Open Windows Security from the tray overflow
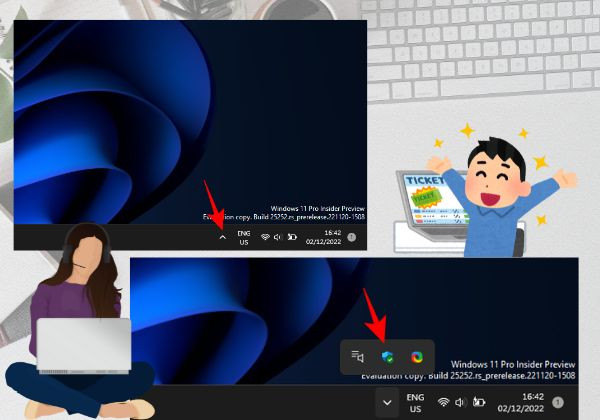Screen dimensions: 600x420 tap(388, 357)
